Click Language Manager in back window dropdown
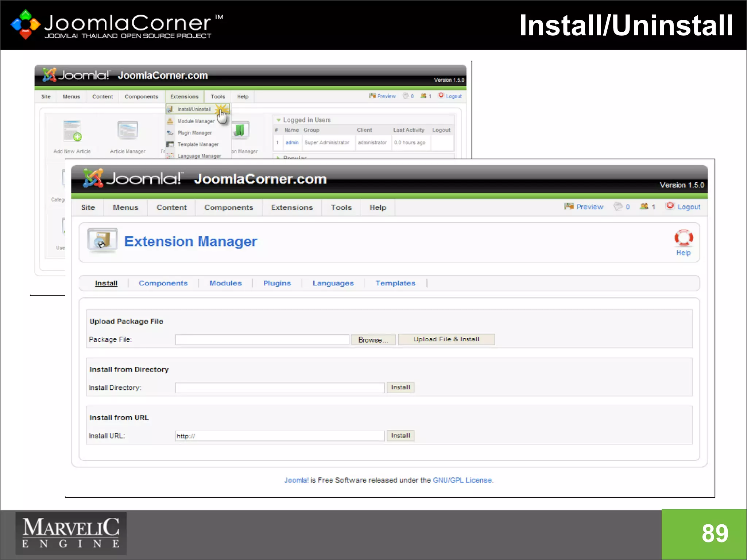747x560 pixels. pos(199,156)
